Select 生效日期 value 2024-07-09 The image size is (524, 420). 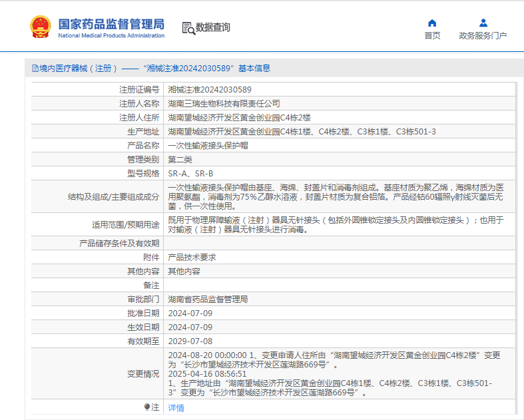click(x=190, y=327)
